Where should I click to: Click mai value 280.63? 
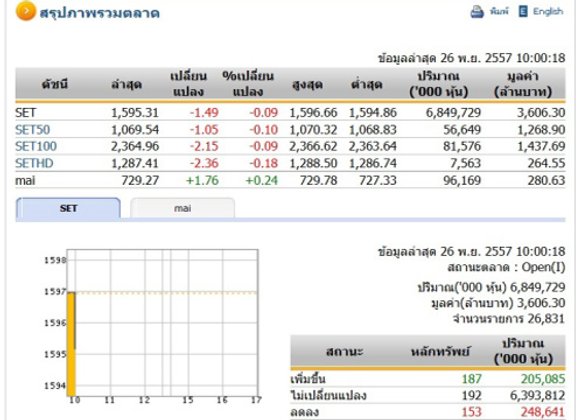[x=546, y=181]
